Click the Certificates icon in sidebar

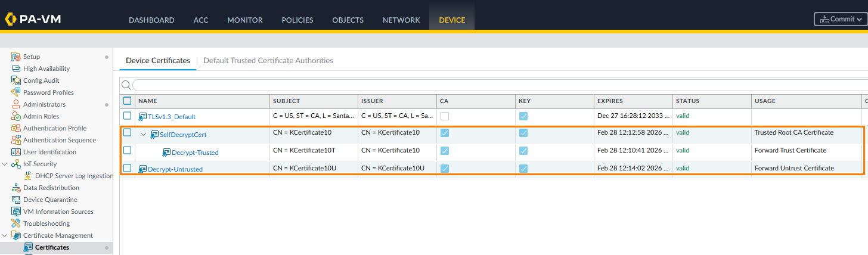(28, 247)
